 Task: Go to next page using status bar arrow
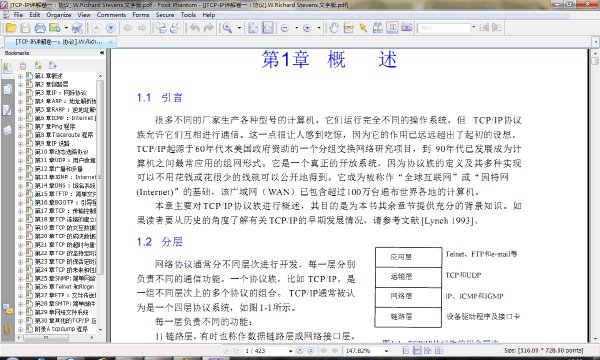300,350
